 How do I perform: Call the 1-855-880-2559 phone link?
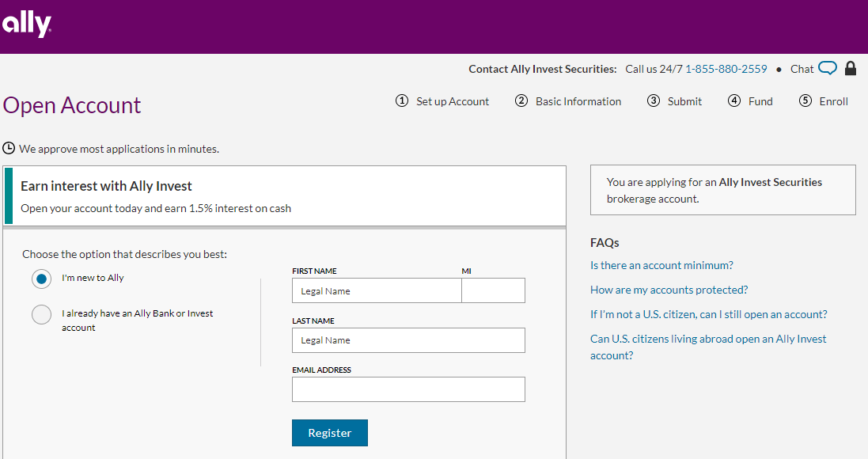point(726,69)
